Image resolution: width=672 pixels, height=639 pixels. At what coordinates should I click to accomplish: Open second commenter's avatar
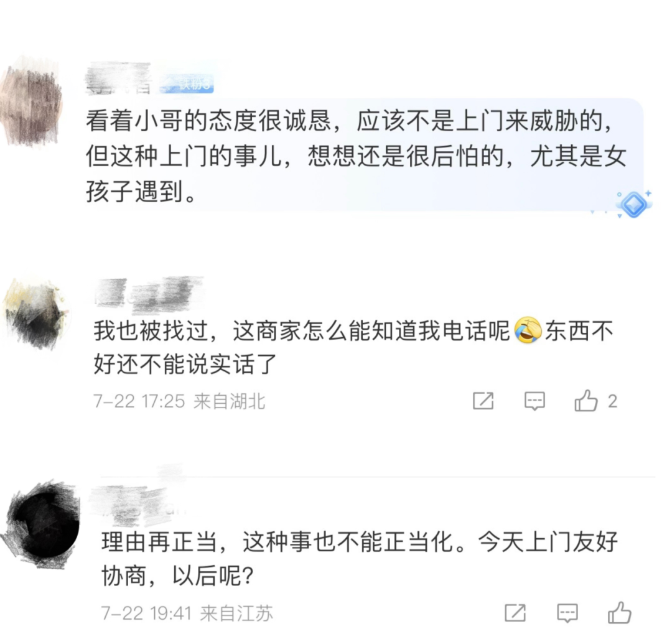tap(36, 313)
